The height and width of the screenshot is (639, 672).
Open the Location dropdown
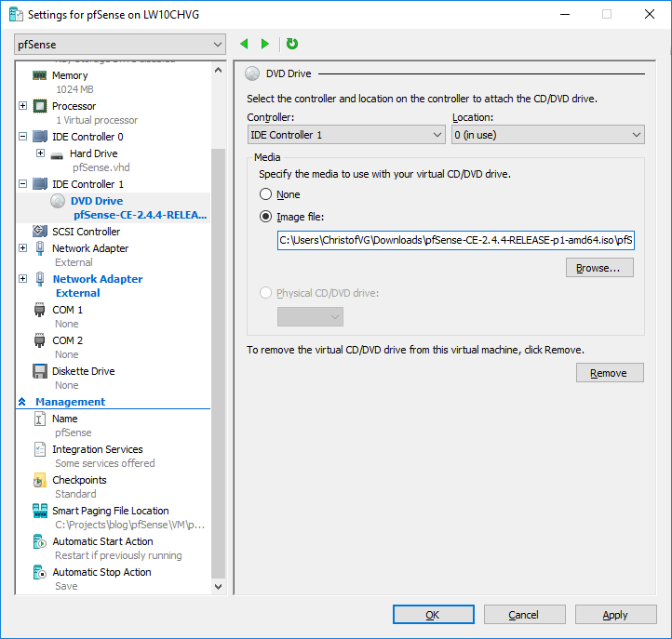click(x=547, y=135)
